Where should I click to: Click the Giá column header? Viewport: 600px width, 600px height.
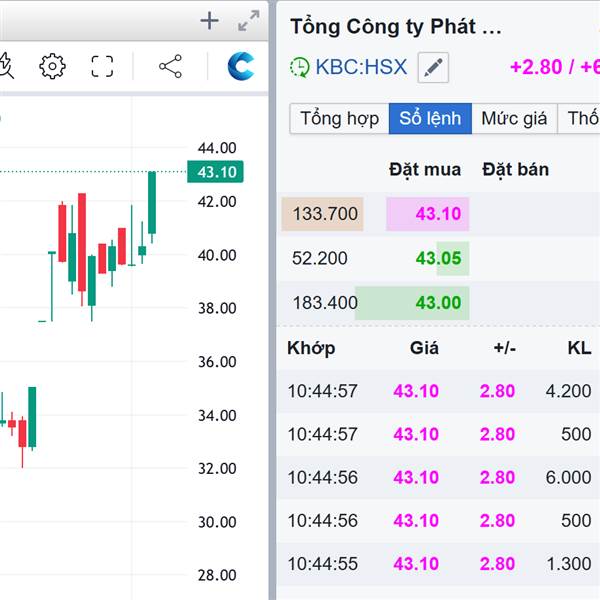pos(424,348)
